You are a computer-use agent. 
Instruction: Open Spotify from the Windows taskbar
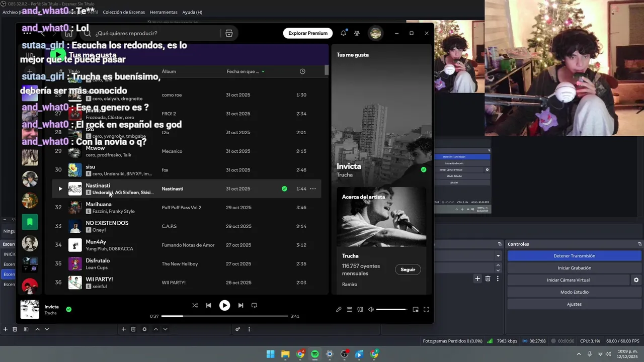tap(315, 354)
